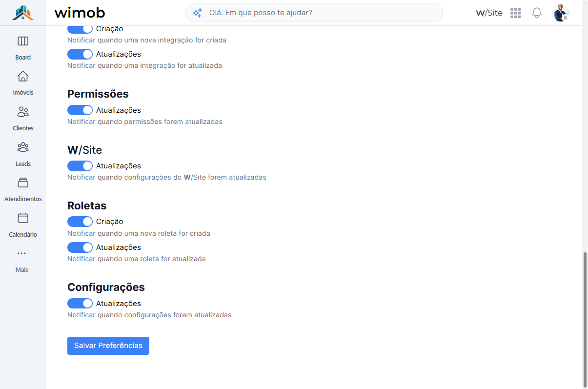588x389 pixels.
Task: Click text 'Notificar quando uma nova roleta for criada'
Action: coord(139,233)
